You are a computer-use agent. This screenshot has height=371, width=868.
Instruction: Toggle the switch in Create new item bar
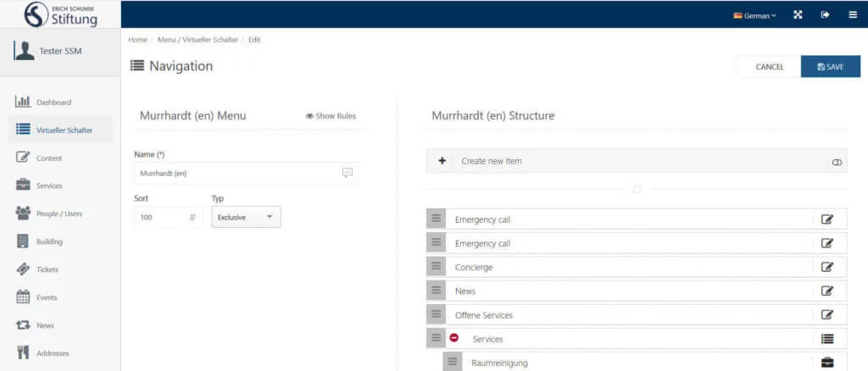coord(837,161)
